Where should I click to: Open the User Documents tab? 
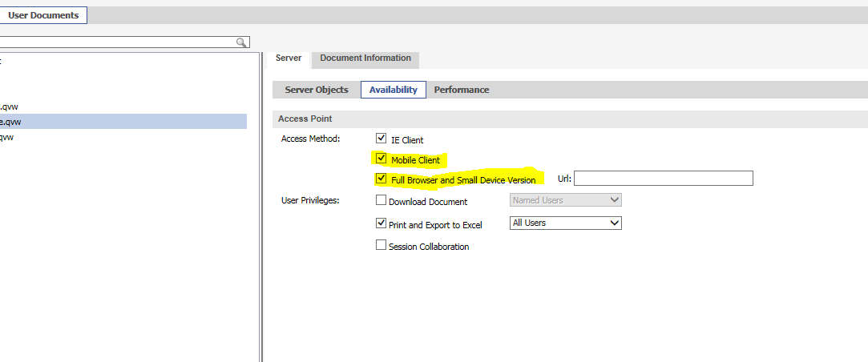43,15
